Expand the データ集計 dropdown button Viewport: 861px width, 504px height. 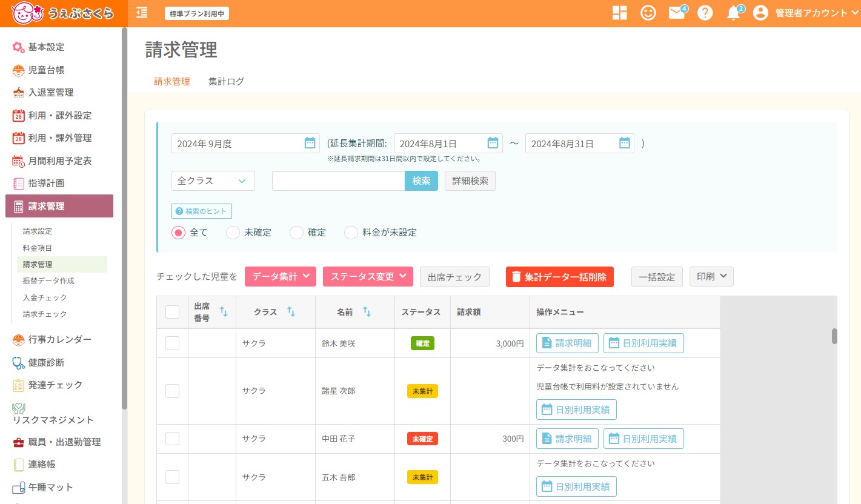click(281, 276)
